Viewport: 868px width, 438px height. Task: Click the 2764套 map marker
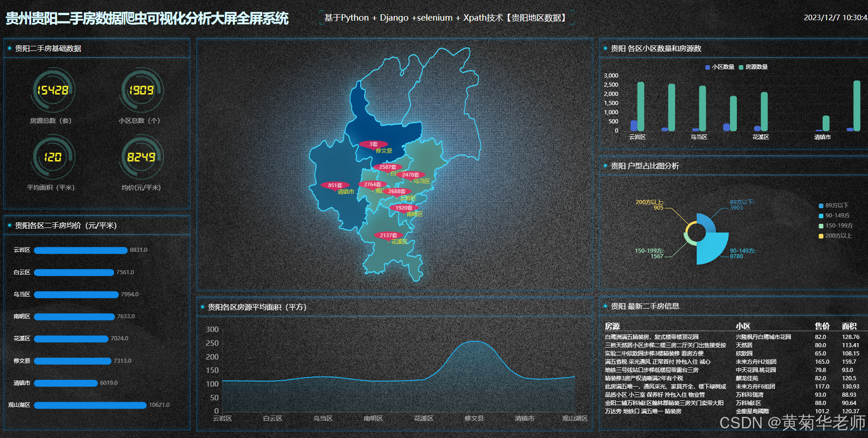click(373, 184)
